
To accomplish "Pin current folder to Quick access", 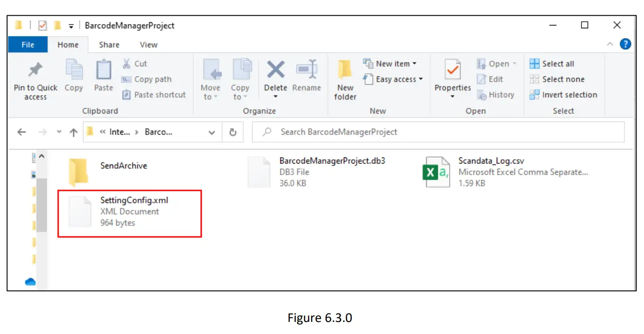I will [x=35, y=79].
